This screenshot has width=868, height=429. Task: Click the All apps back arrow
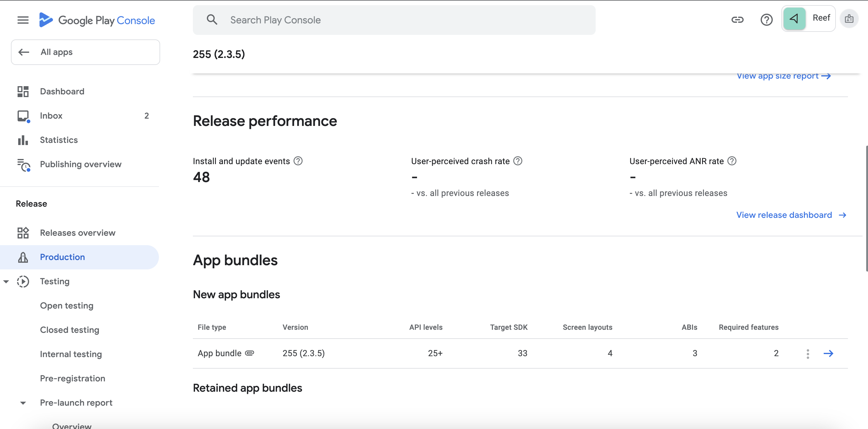(24, 52)
